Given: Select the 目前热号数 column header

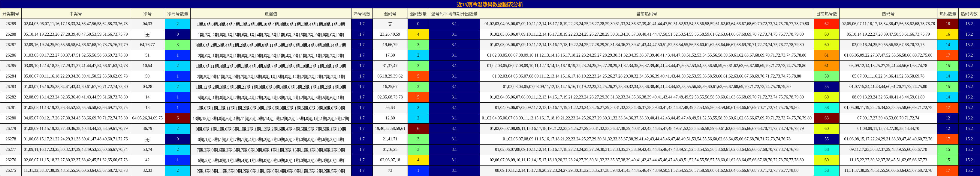Looking at the screenshot, I should click(826, 14).
